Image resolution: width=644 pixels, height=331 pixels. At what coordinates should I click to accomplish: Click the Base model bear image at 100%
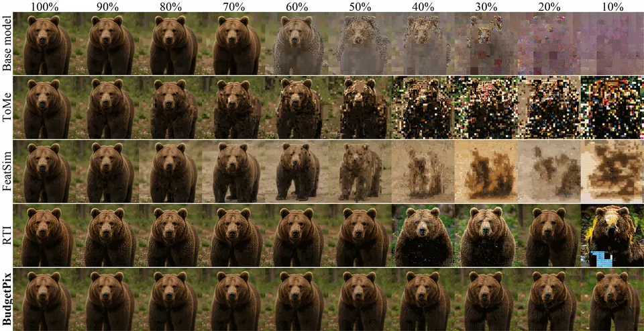(45, 43)
